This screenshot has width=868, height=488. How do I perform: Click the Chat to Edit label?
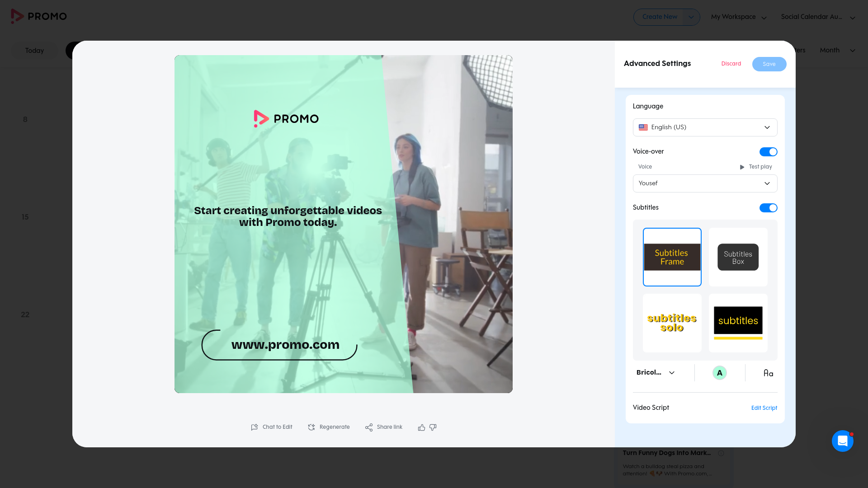pyautogui.click(x=277, y=427)
